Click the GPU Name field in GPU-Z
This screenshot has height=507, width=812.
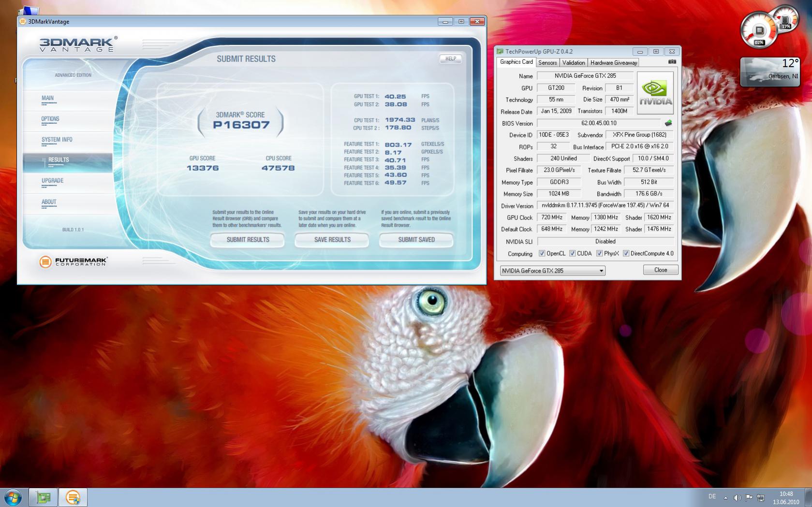point(585,76)
